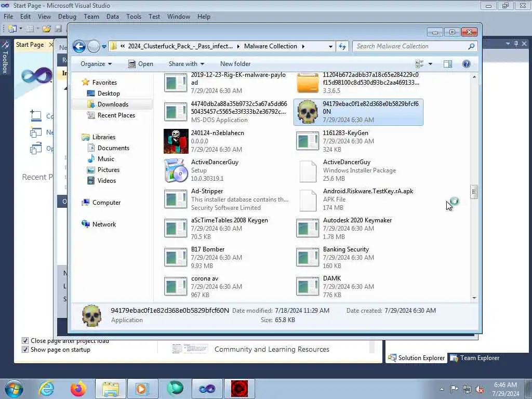Open Documents library in navigation pane
The image size is (532, 399).
(108, 148)
